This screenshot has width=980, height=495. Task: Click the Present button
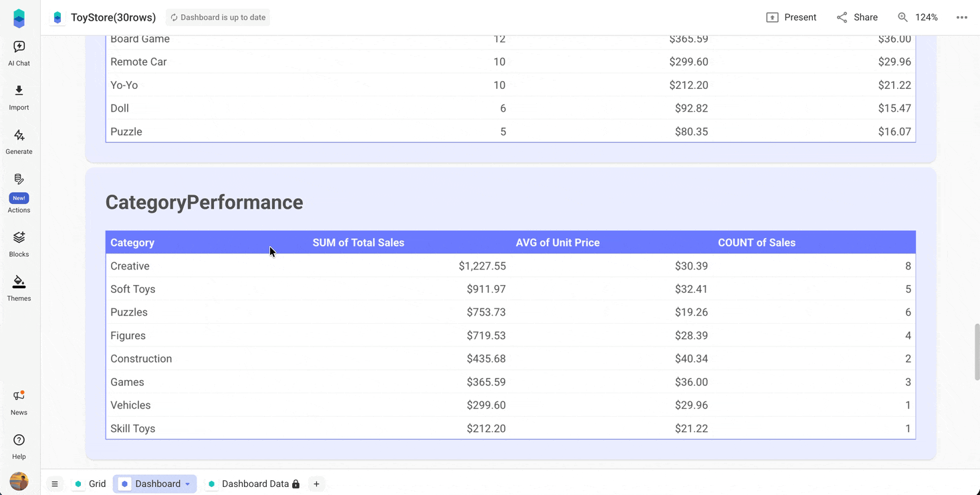pos(791,17)
